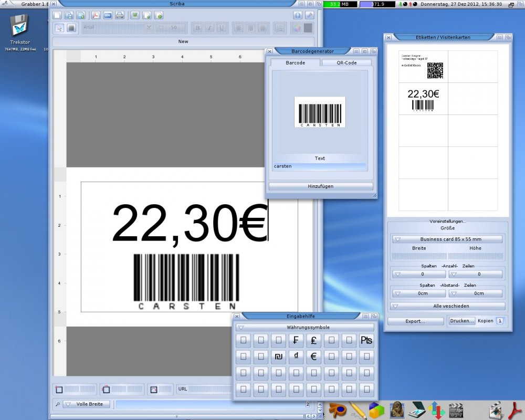This screenshot has height=420, width=525.
Task: Open the Zeilen Anzahl dropdown showing 0
Action: pyautogui.click(x=476, y=274)
